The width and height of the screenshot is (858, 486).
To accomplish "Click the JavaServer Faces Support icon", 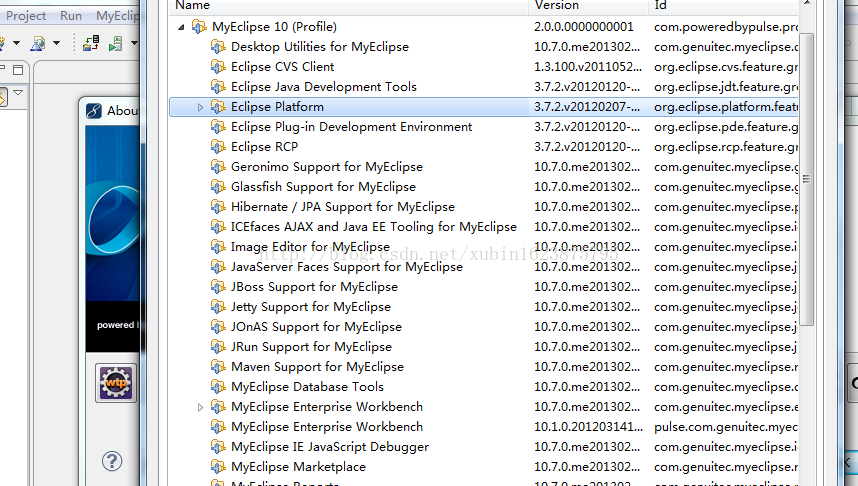I will pos(218,267).
